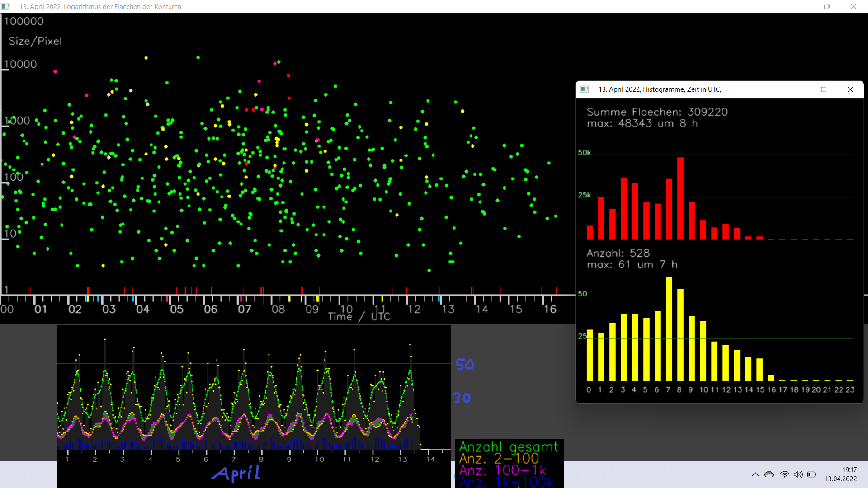The image size is (868, 488).
Task: Minimize the Logarithmus der Flaechen main window
Action: coord(801,6)
